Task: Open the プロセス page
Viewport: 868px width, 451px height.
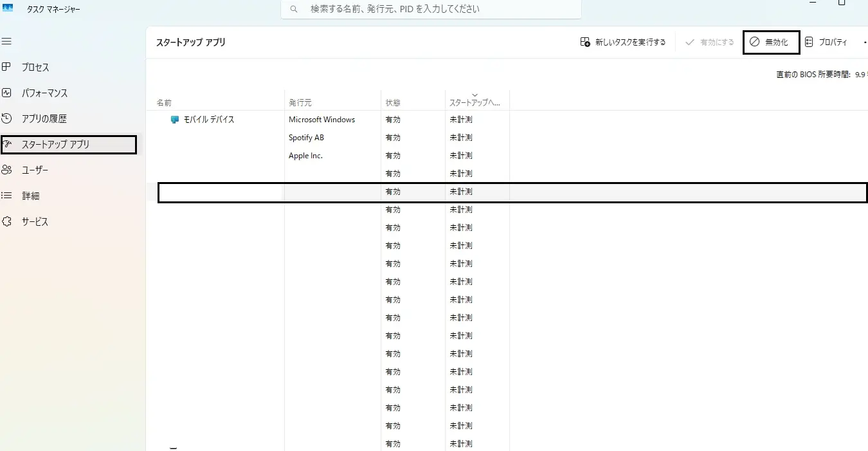Action: [35, 68]
